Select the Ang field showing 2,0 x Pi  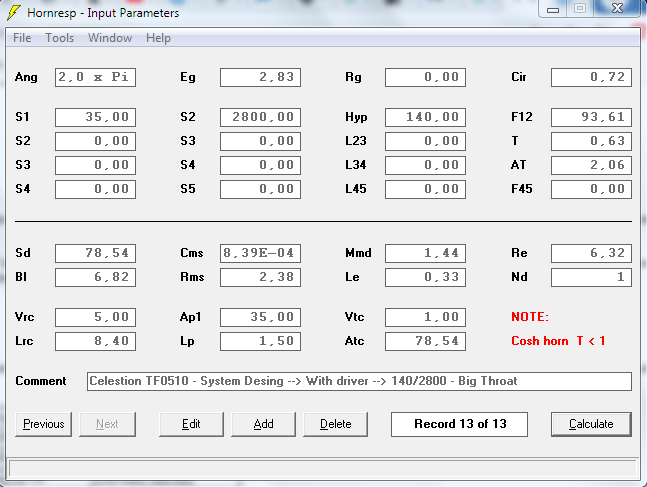tap(95, 78)
